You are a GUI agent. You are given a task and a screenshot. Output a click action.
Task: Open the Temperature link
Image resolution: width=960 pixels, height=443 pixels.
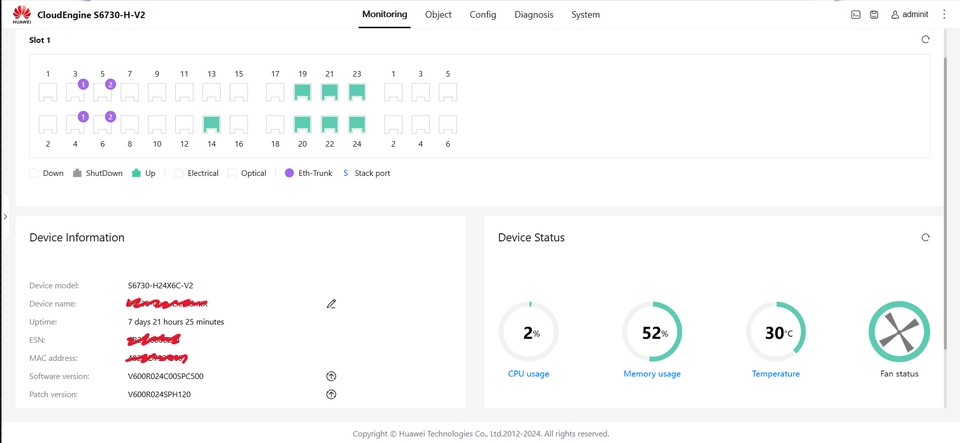coord(776,374)
